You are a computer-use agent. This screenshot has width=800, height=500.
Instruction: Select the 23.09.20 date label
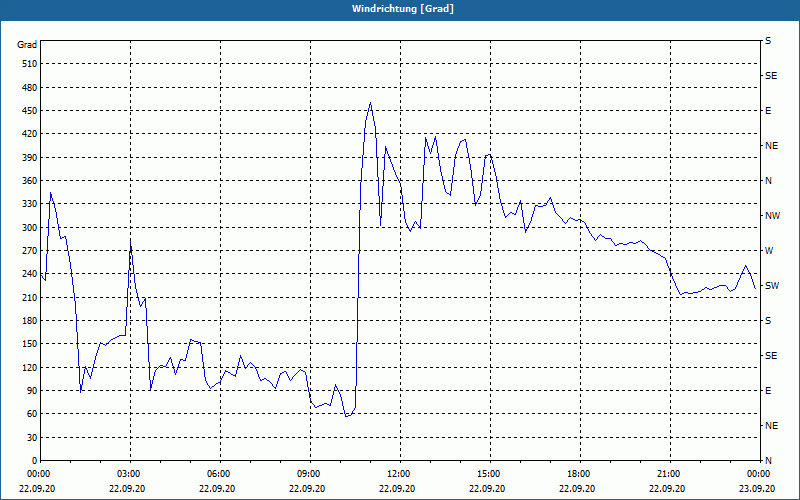[x=757, y=489]
